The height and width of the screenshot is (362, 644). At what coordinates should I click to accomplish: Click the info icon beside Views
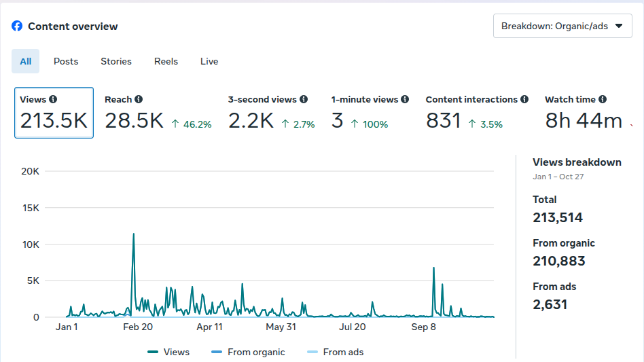click(x=53, y=99)
